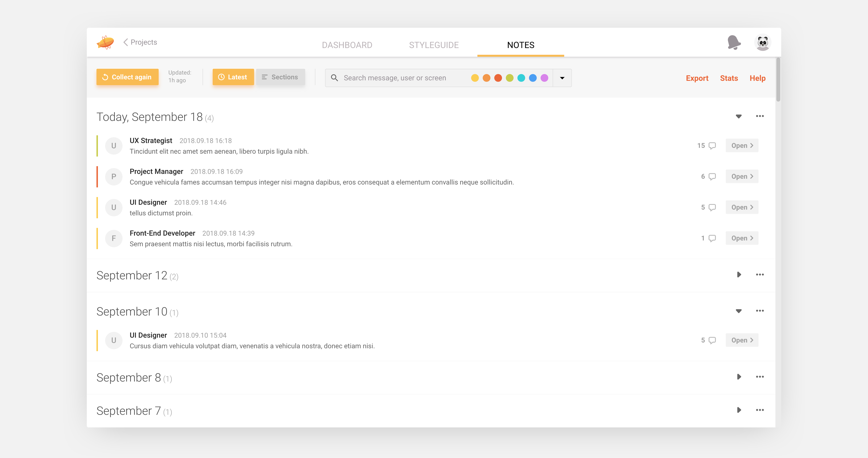This screenshot has height=458, width=868.
Task: Click the Collect again button
Action: (127, 77)
